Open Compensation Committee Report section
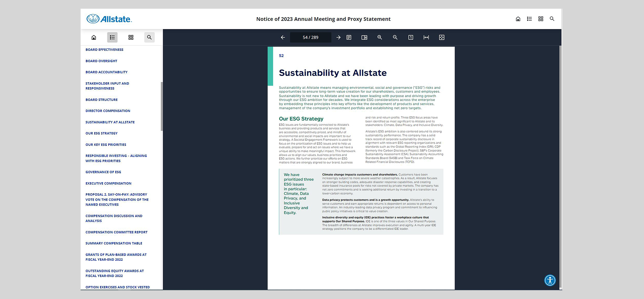 (x=117, y=232)
